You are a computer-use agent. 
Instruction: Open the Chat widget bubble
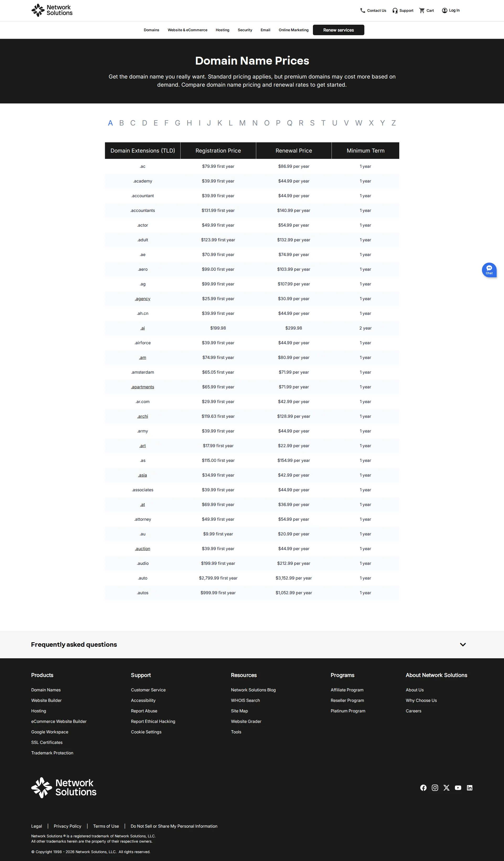(489, 270)
